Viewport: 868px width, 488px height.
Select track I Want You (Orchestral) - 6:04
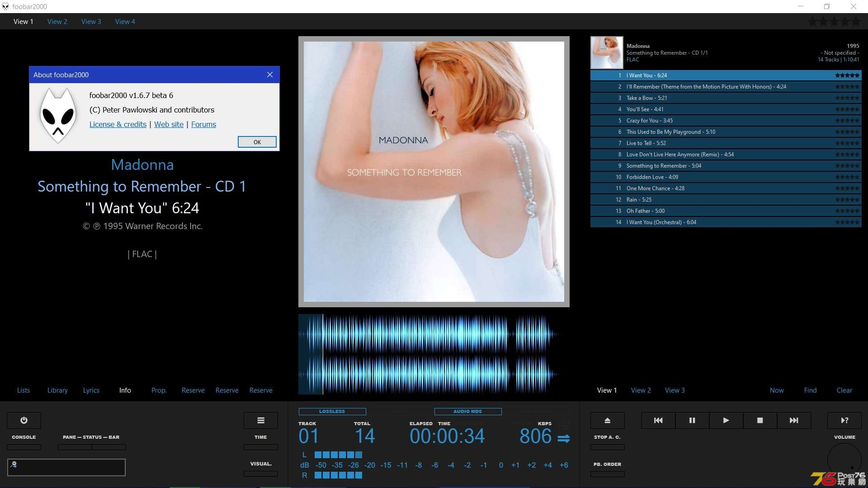[x=726, y=222]
